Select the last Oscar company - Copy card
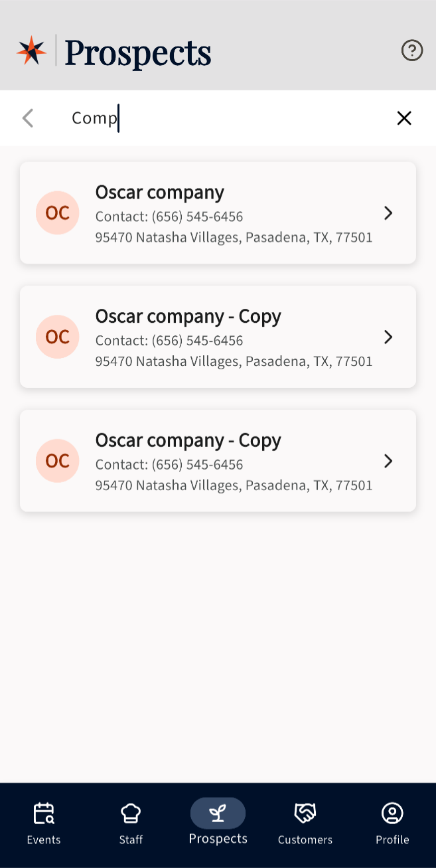This screenshot has width=436, height=868. click(218, 461)
